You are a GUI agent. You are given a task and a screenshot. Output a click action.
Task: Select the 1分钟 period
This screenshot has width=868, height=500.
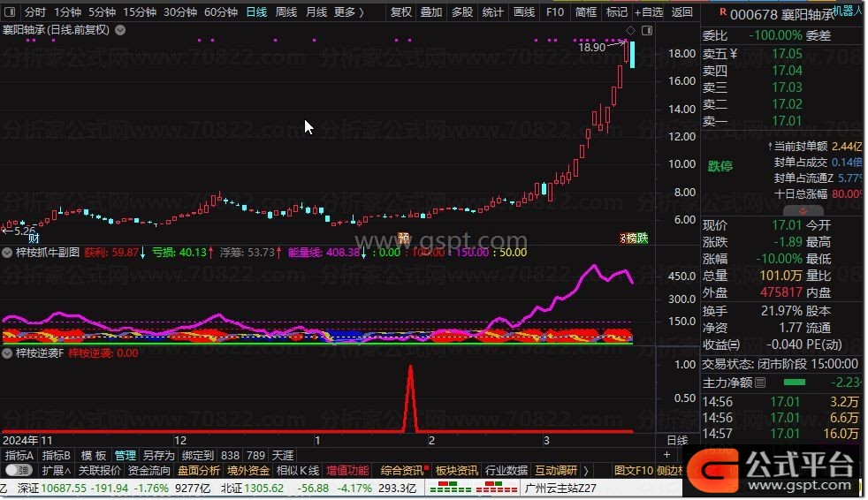(67, 11)
